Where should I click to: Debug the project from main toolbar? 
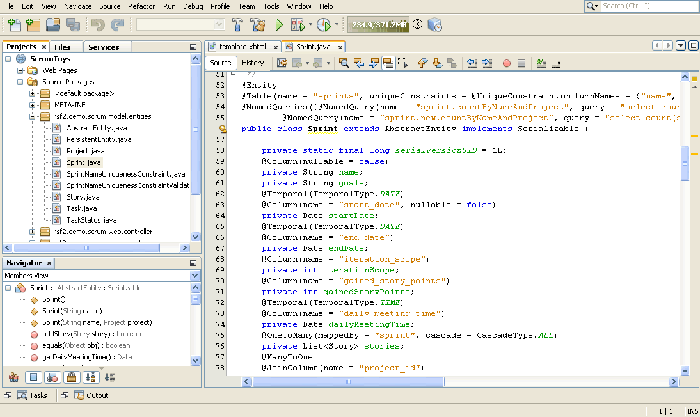pos(297,25)
